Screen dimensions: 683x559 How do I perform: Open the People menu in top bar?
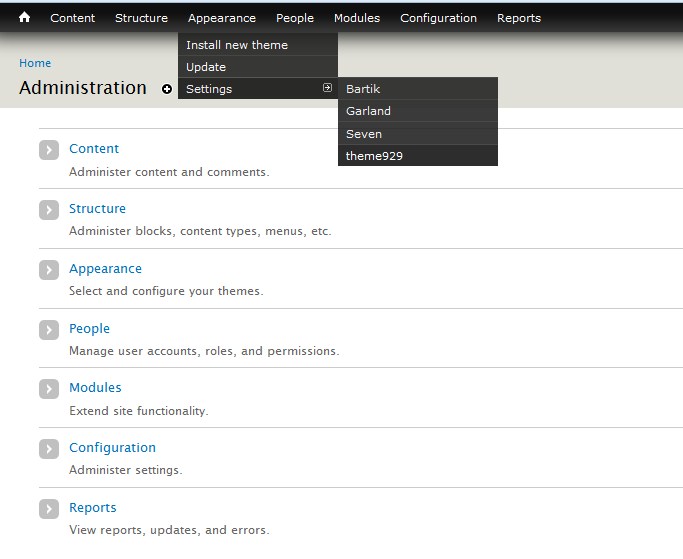(x=295, y=18)
